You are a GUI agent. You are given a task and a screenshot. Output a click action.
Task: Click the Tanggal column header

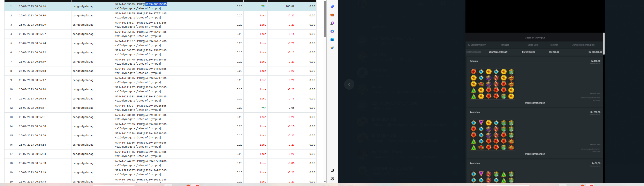505,45
